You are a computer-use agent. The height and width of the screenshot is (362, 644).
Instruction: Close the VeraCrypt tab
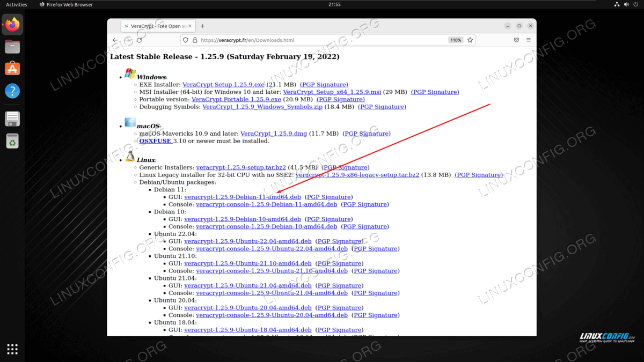point(190,26)
